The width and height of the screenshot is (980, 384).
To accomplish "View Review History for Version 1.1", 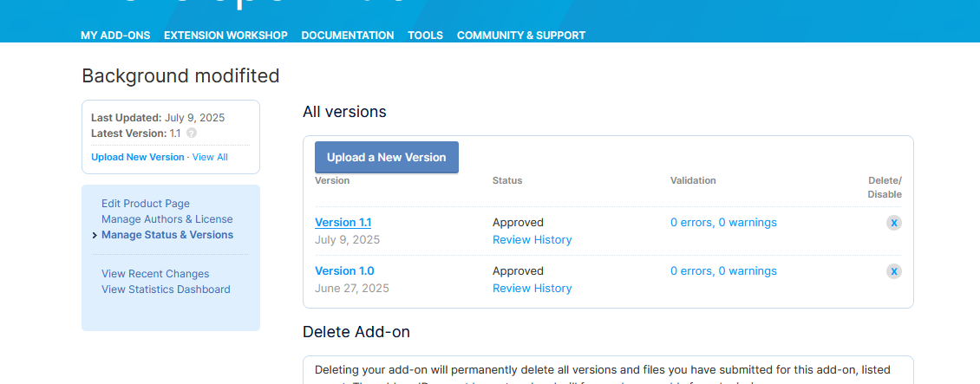I will click(532, 240).
